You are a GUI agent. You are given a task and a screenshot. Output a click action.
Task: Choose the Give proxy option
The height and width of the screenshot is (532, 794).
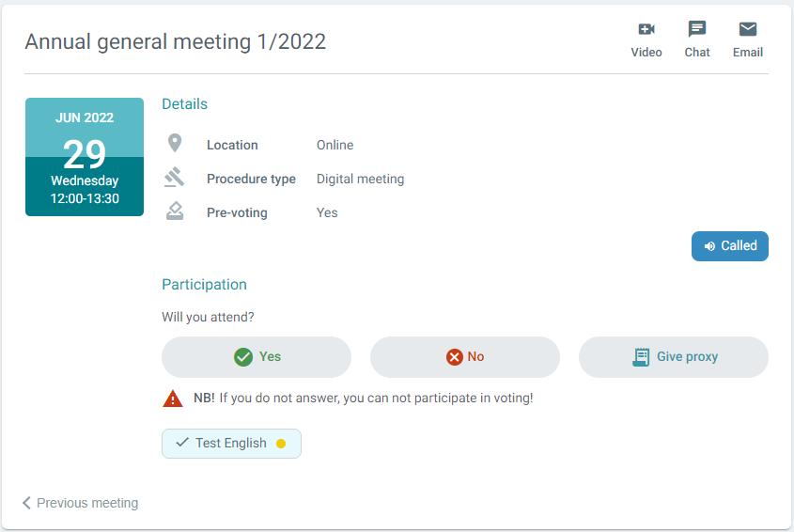[x=674, y=357]
